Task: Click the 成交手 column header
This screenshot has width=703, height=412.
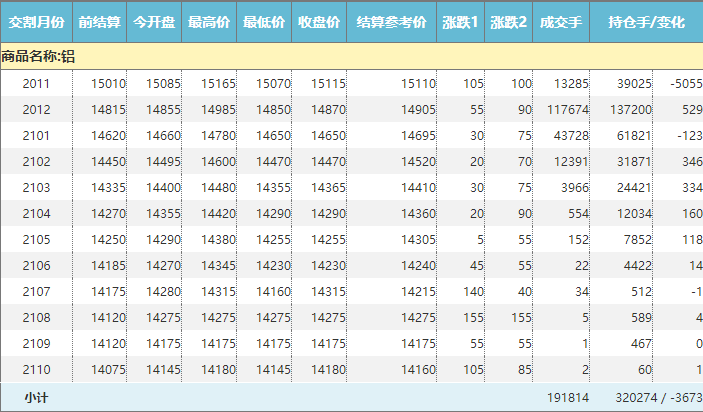Action: [x=561, y=22]
